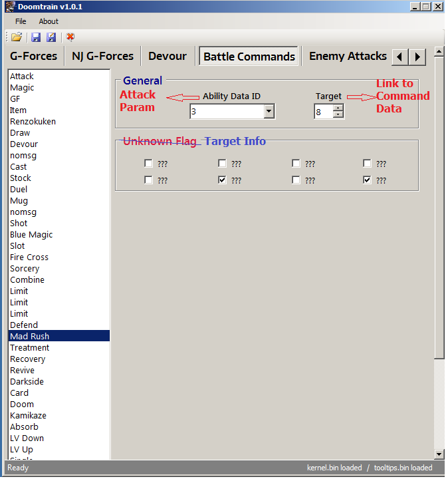Select Draw in the command list
This screenshot has height=479, width=448.
pos(59,132)
